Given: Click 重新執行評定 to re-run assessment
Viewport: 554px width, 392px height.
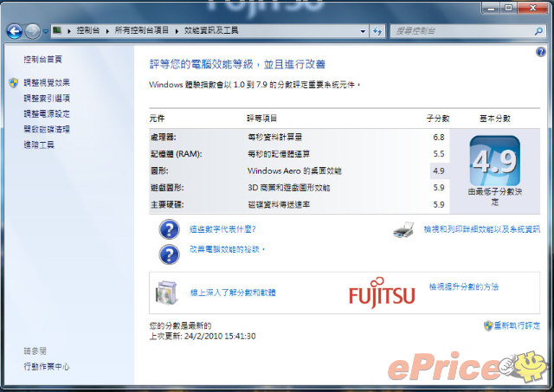Looking at the screenshot, I should 517,325.
